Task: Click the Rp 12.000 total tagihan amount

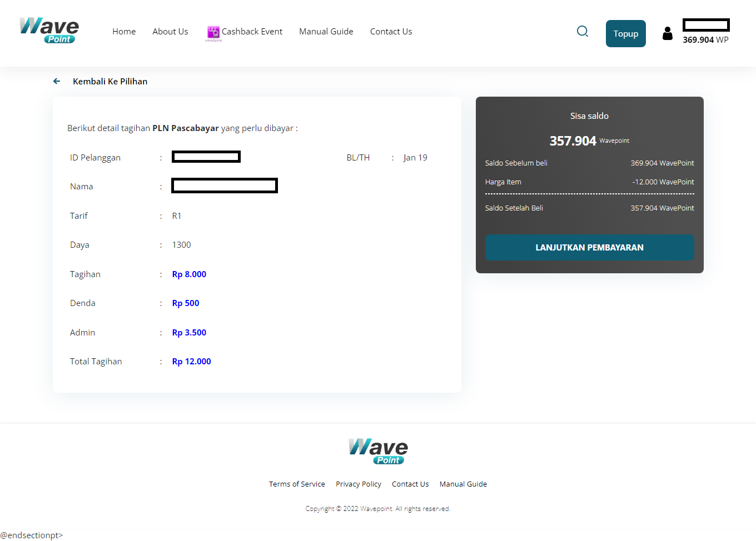Action: pyautogui.click(x=191, y=362)
